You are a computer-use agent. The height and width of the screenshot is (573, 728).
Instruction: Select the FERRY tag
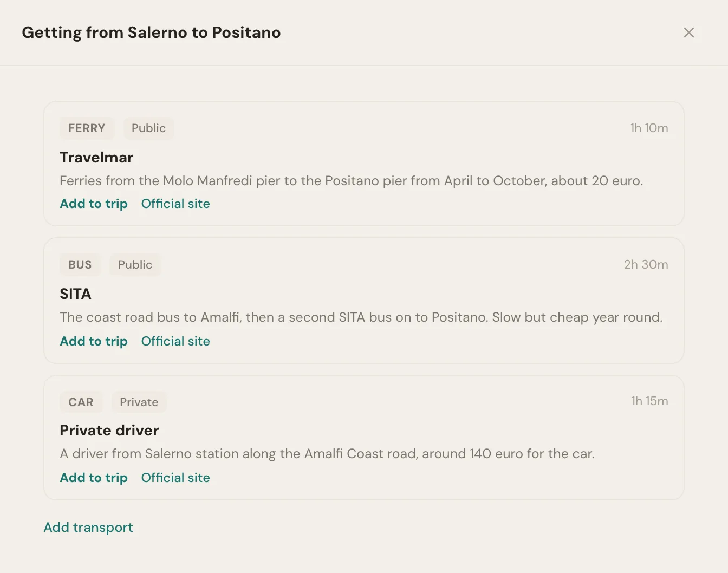click(87, 128)
